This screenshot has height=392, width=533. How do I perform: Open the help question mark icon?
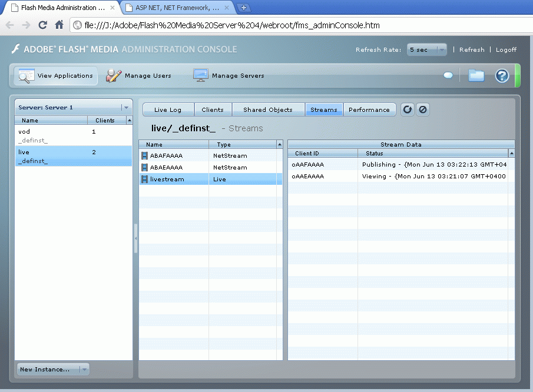[x=502, y=76]
